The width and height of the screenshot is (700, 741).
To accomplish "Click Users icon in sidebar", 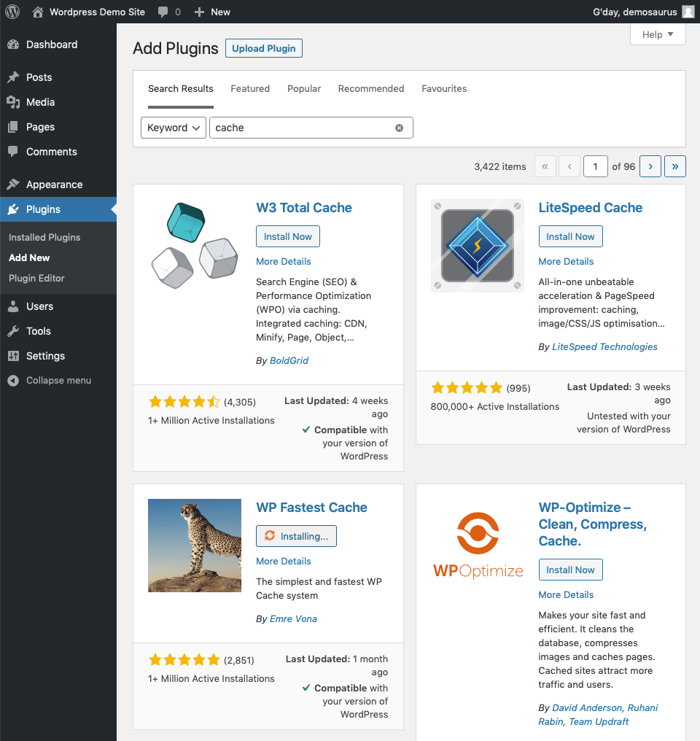I will (13, 306).
